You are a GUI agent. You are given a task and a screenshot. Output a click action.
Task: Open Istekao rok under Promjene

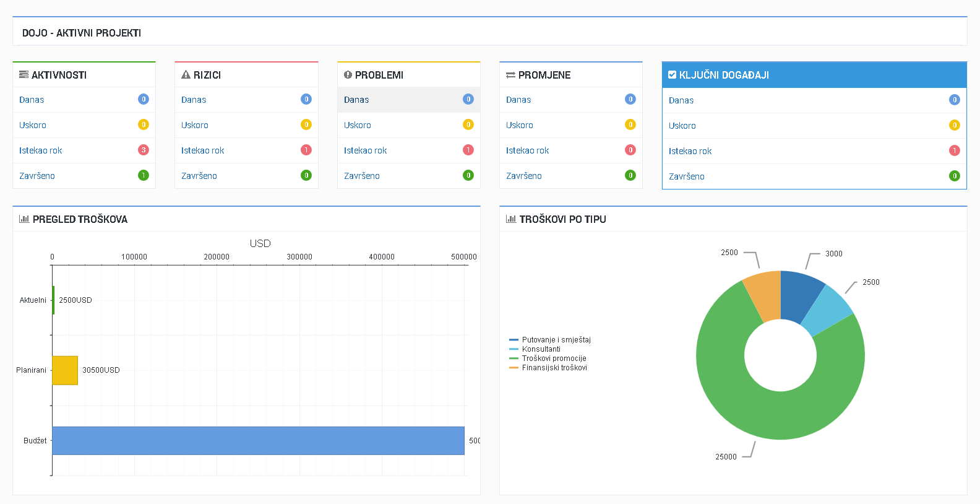tap(528, 150)
